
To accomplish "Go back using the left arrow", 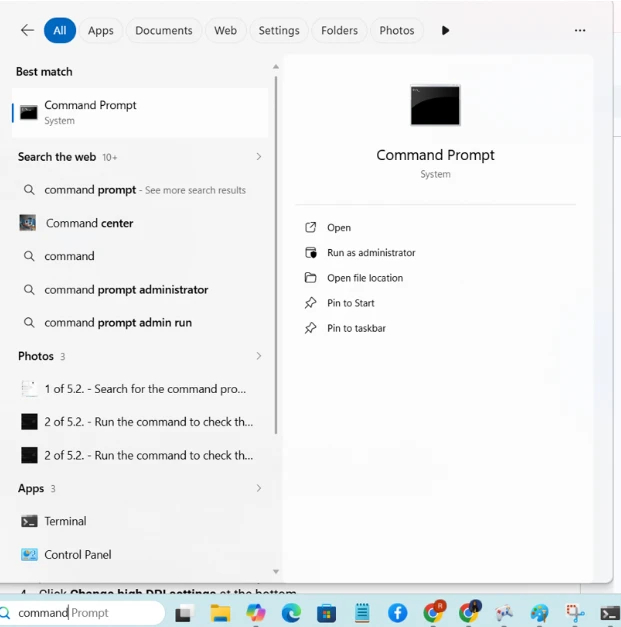I will coord(27,30).
